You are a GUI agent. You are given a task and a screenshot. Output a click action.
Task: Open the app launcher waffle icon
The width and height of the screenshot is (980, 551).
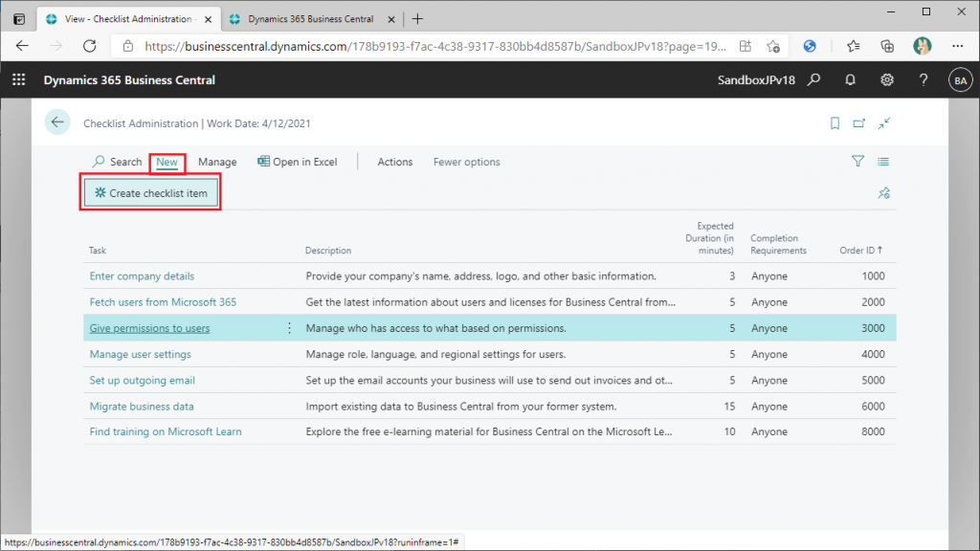(19, 80)
